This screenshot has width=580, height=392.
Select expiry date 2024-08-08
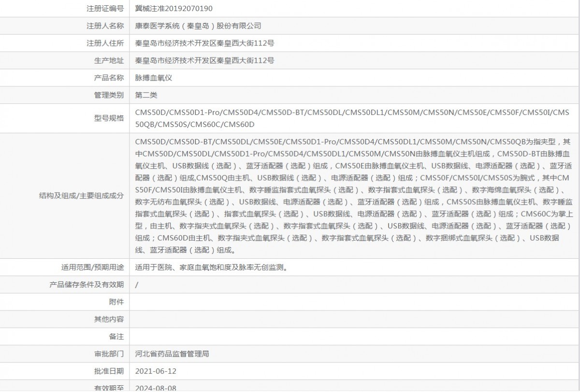(156, 388)
